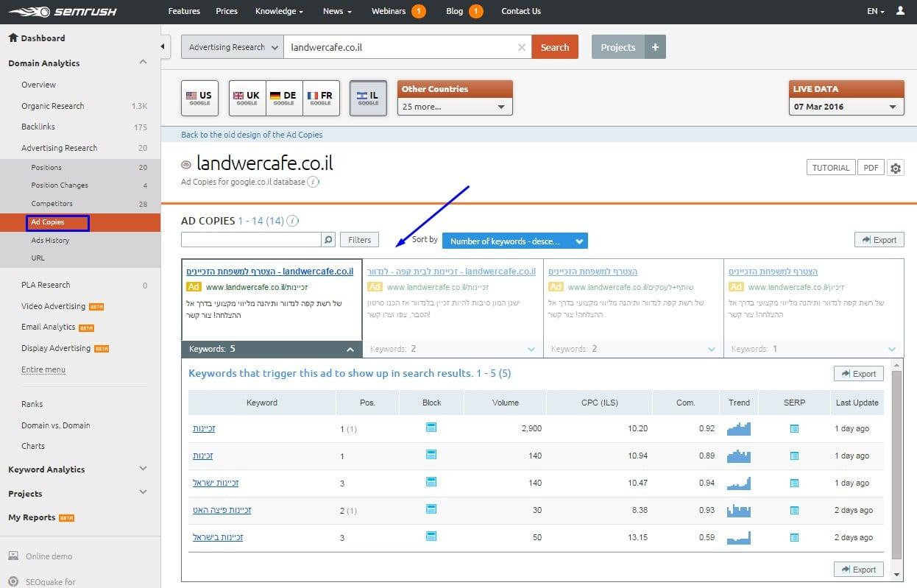Open Block icon for זכיינות ישראל row
This screenshot has height=588, width=917.
pyautogui.click(x=431, y=482)
